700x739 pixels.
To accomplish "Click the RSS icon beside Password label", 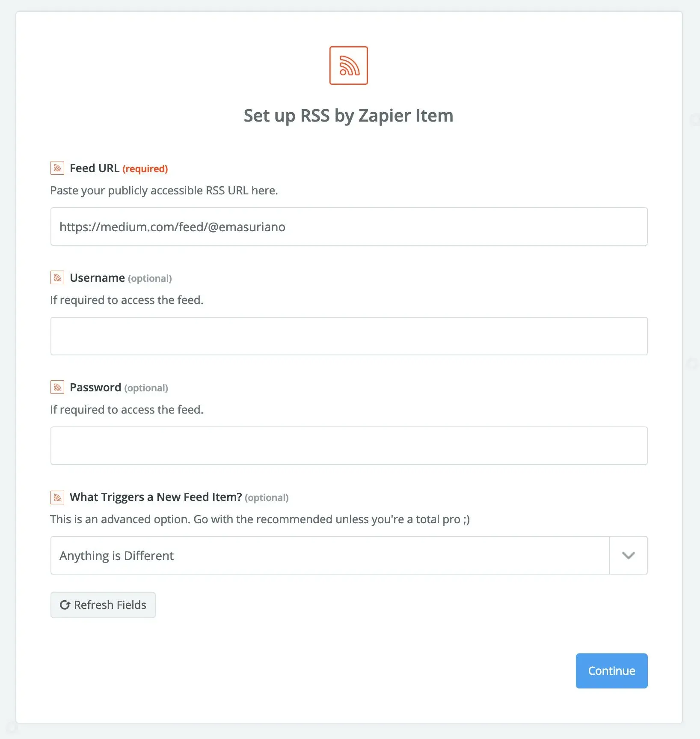I will 57,387.
